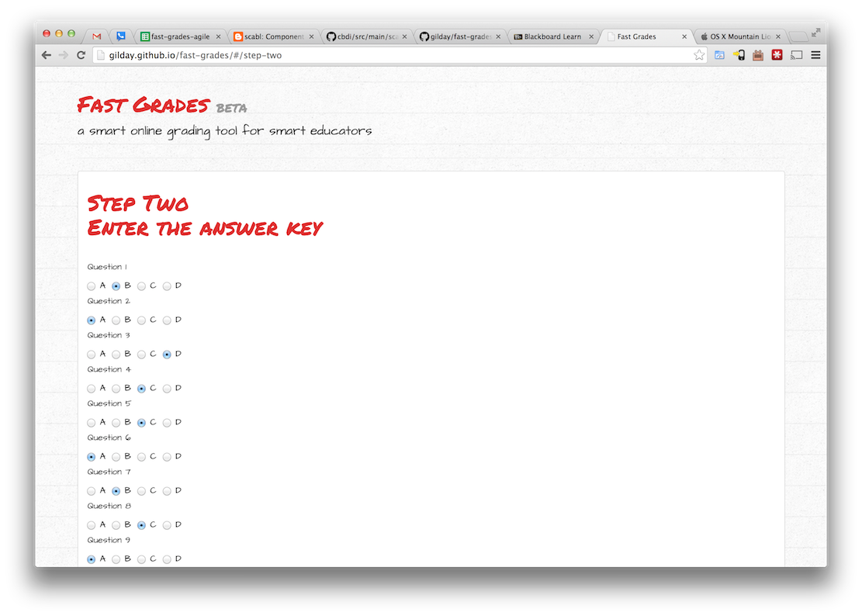Switch to the fast-grades-agile tab
The height and width of the screenshot is (616, 862).
(180, 36)
